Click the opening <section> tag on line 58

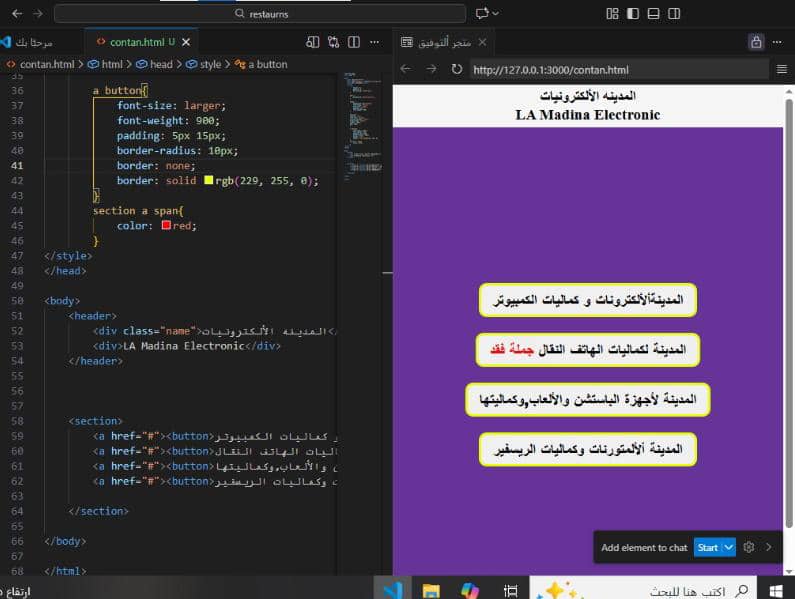click(95, 421)
